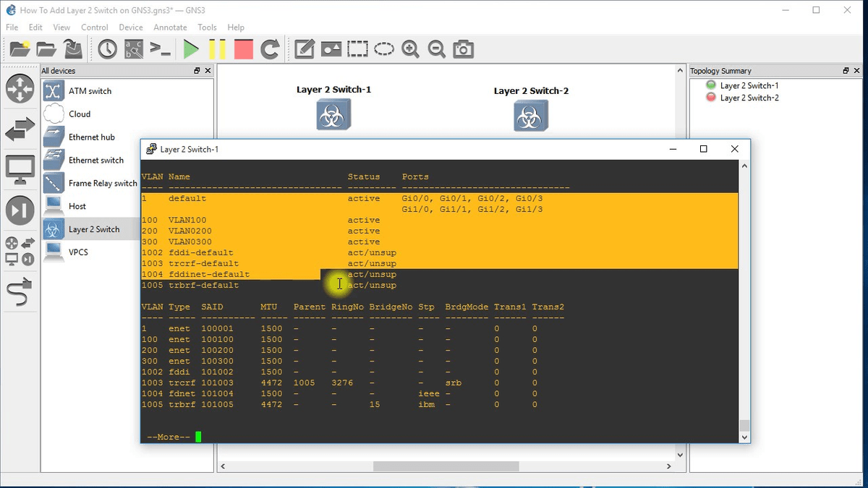This screenshot has height=488, width=868.
Task: Select Layer 2 Switch-1 in Topology Summary
Action: (x=749, y=85)
